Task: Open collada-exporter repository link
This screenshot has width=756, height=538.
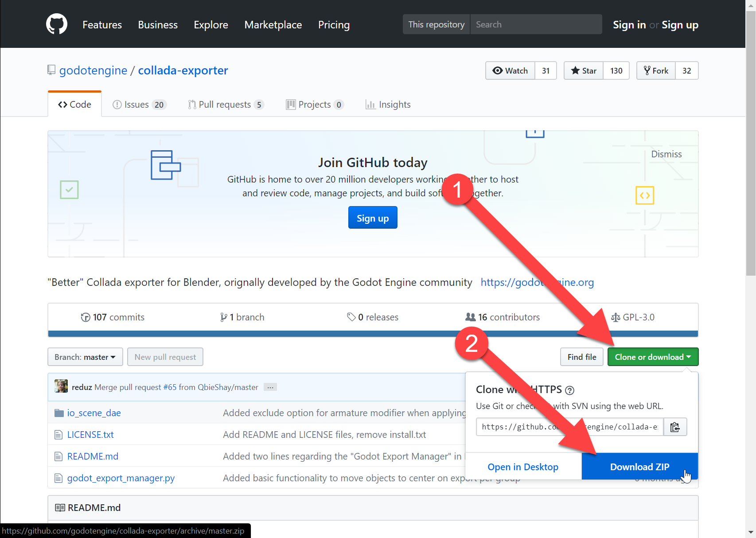Action: point(183,70)
